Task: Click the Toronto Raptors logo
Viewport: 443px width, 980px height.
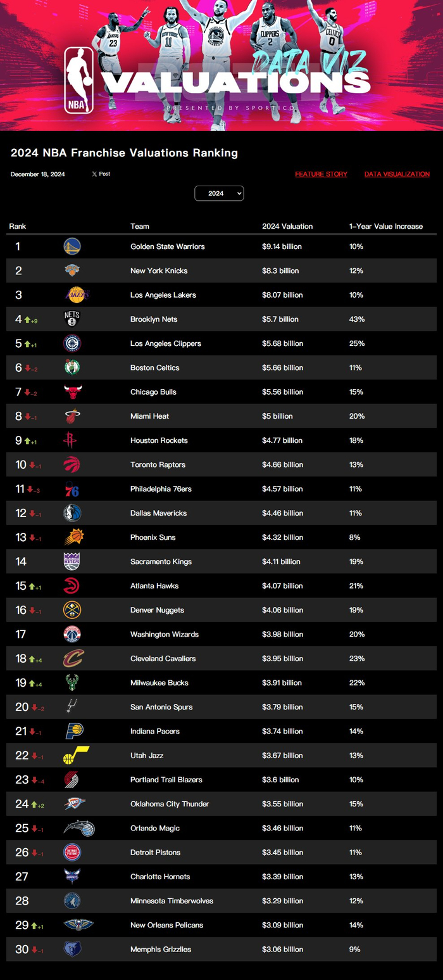Action: pyautogui.click(x=72, y=464)
